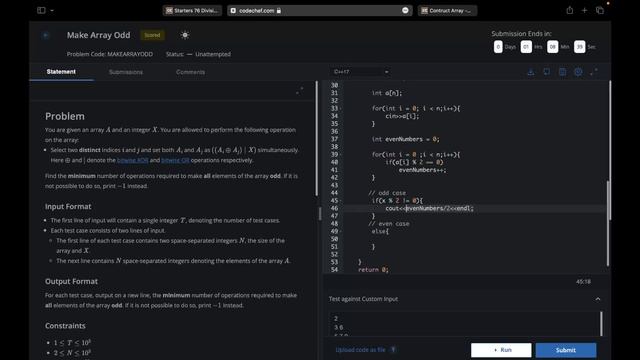Click the statement panel vertical scrollbar

click(x=316, y=139)
